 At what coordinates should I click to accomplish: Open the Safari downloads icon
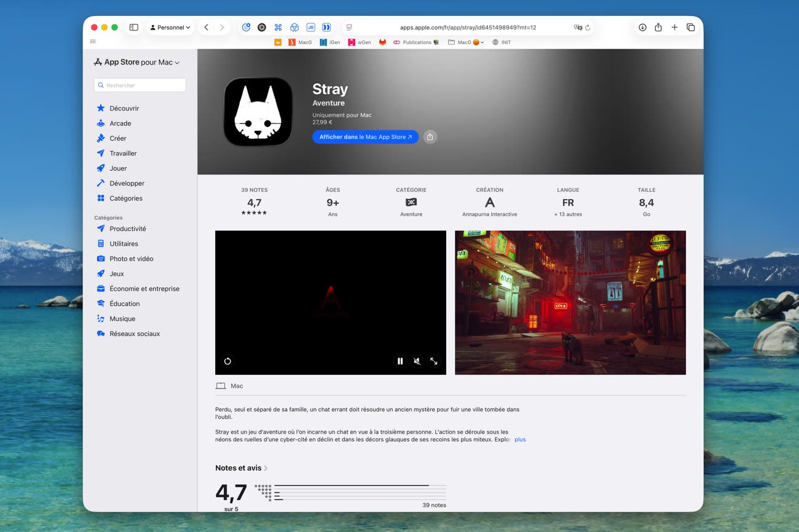click(x=642, y=28)
